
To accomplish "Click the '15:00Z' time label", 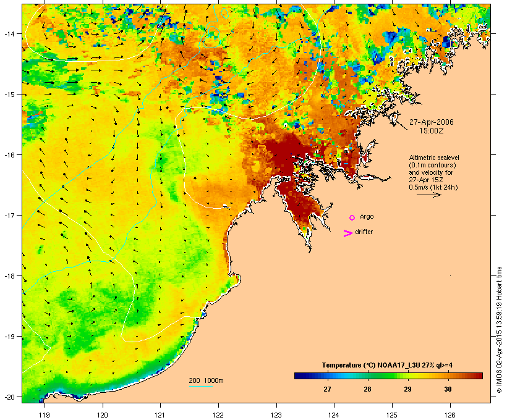I will (x=432, y=131).
